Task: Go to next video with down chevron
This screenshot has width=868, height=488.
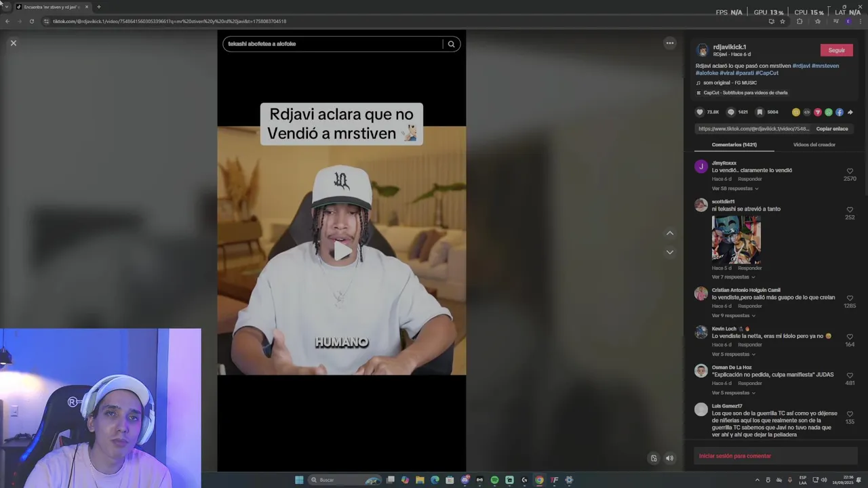Action: [670, 252]
